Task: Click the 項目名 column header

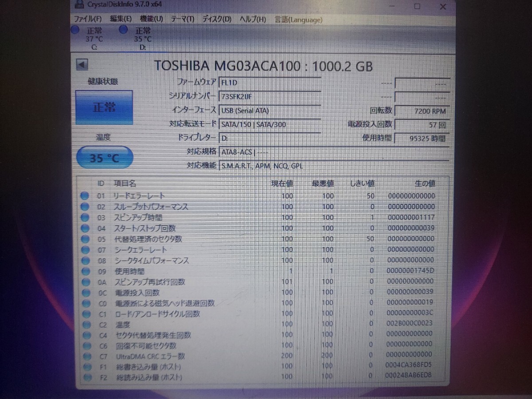Action: 125,183
